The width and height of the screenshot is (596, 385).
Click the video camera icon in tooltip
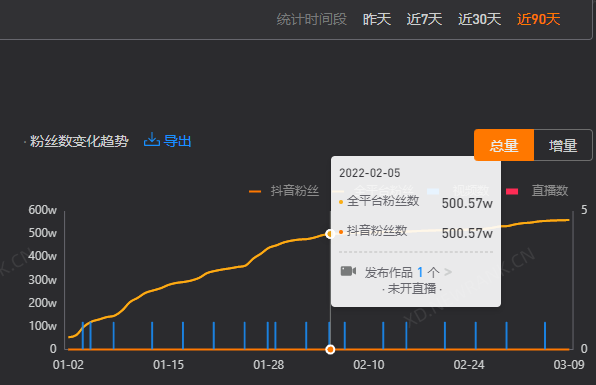348,271
